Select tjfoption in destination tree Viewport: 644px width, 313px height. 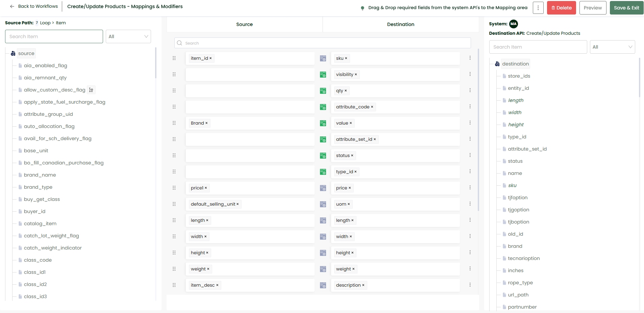pyautogui.click(x=518, y=198)
